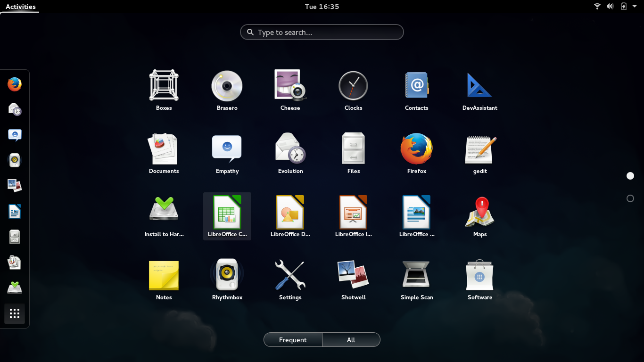Switch to the All apps tab

(x=351, y=340)
